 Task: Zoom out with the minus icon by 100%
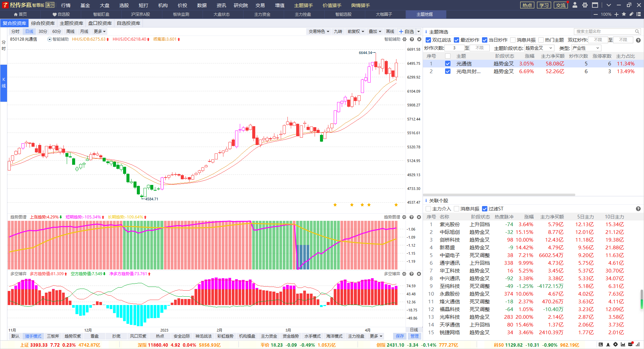click(x=596, y=14)
